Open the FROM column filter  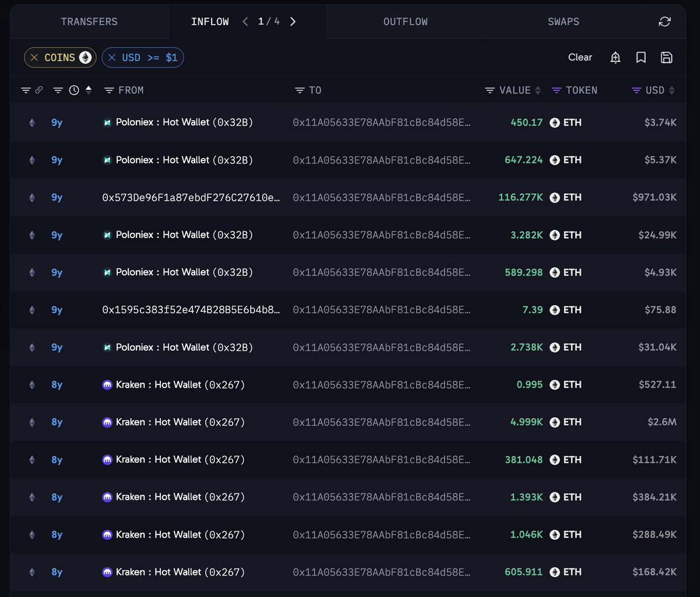tap(108, 90)
